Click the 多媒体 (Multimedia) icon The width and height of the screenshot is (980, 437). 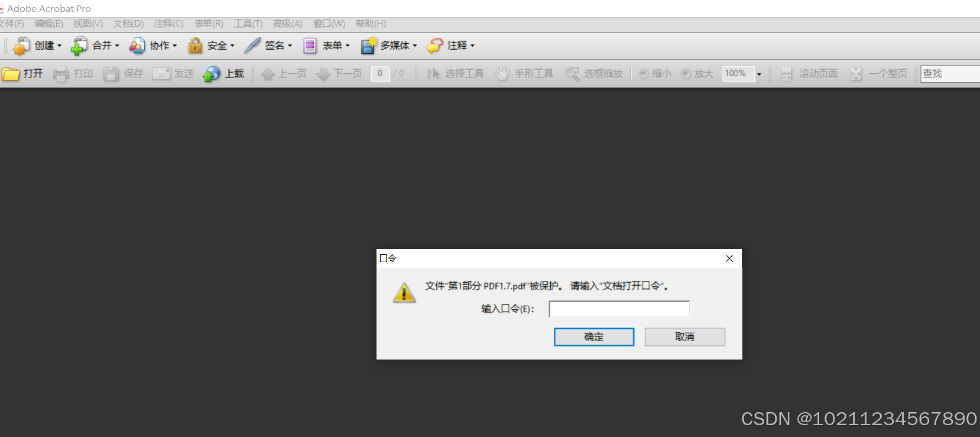coord(369,46)
